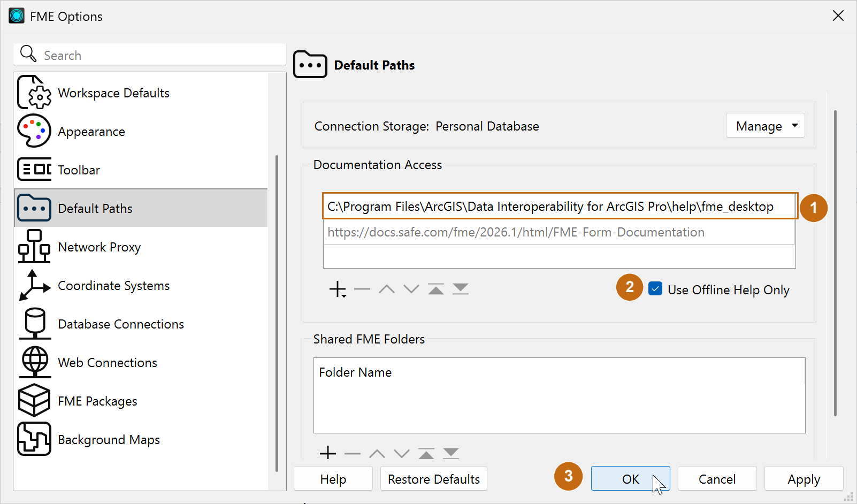The height and width of the screenshot is (504, 857).
Task: Remove shared FME folder with minus icon
Action: point(353,454)
